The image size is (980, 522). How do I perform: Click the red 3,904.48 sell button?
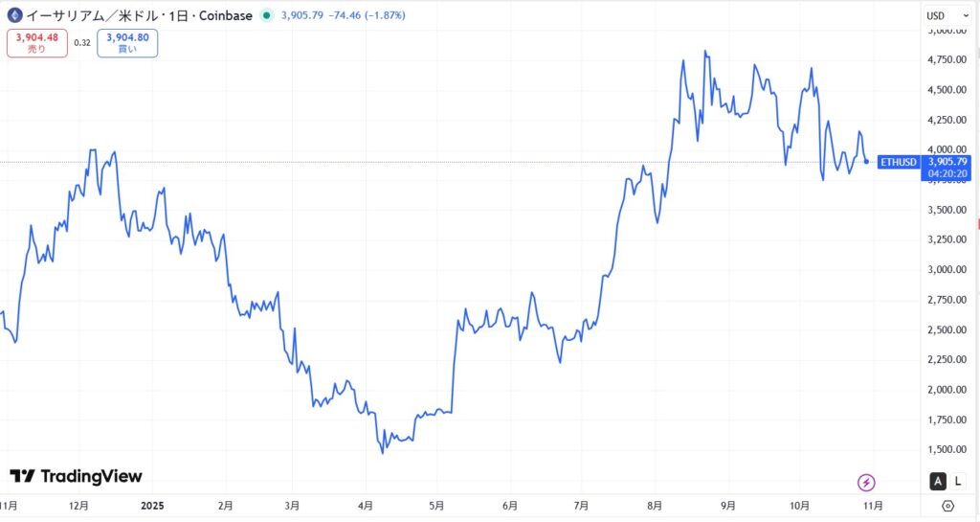tap(37, 43)
